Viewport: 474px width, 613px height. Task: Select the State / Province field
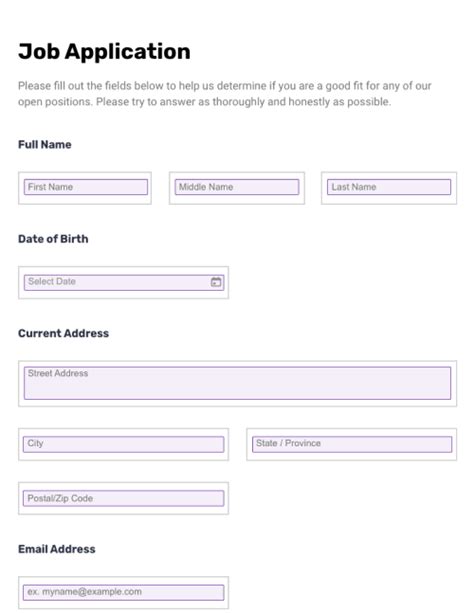pos(352,444)
